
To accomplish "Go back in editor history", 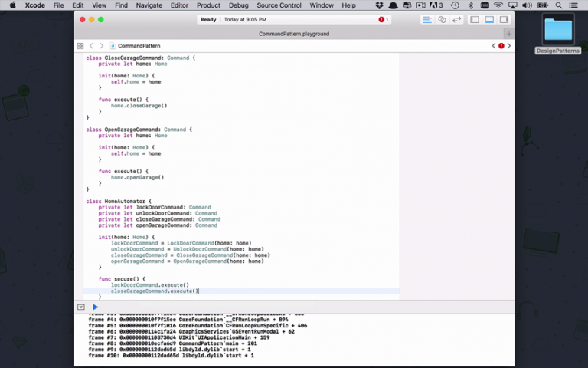I will 91,46.
